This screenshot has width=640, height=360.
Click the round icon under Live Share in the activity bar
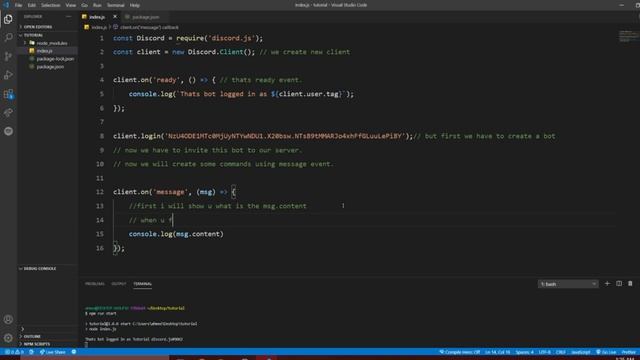(8, 131)
